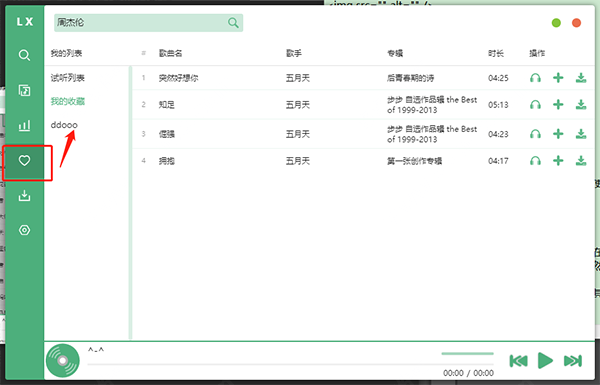Click album 后青春期的诗
Screen dimensions: 600x385
coord(411,78)
